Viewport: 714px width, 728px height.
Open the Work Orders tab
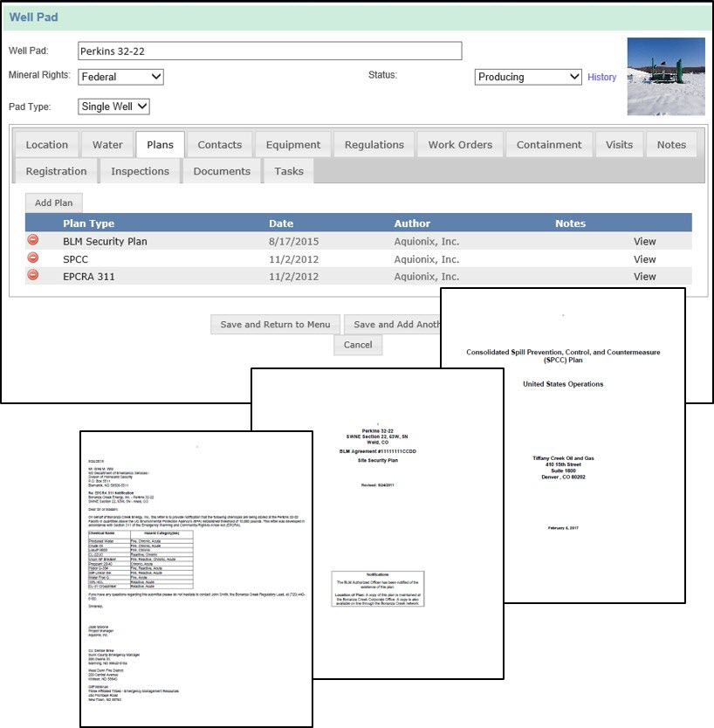click(x=461, y=145)
